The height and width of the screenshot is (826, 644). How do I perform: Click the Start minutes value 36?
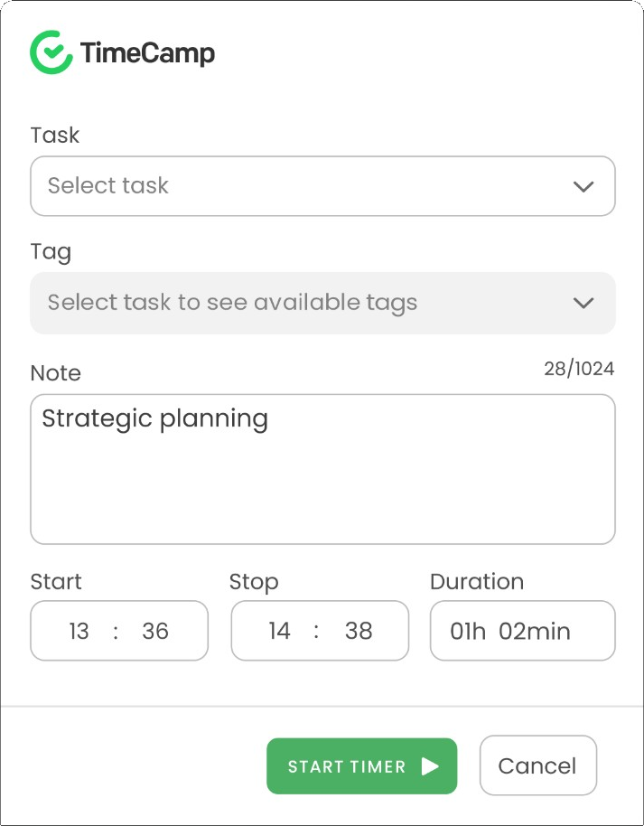155,631
